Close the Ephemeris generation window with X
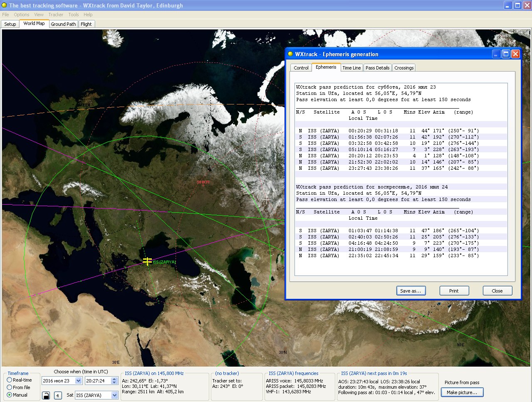The height and width of the screenshot is (402, 532). tap(515, 54)
